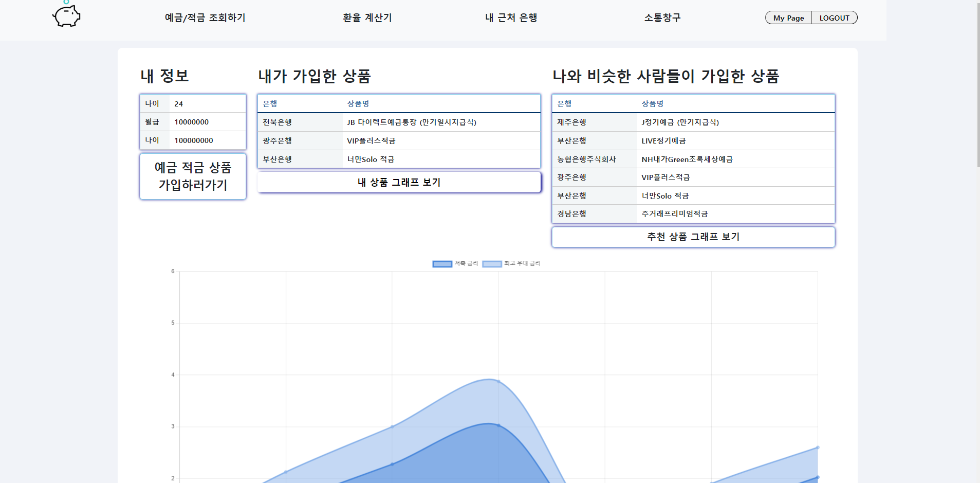Select 월급 value 10000000
This screenshot has height=483, width=980.
click(192, 122)
